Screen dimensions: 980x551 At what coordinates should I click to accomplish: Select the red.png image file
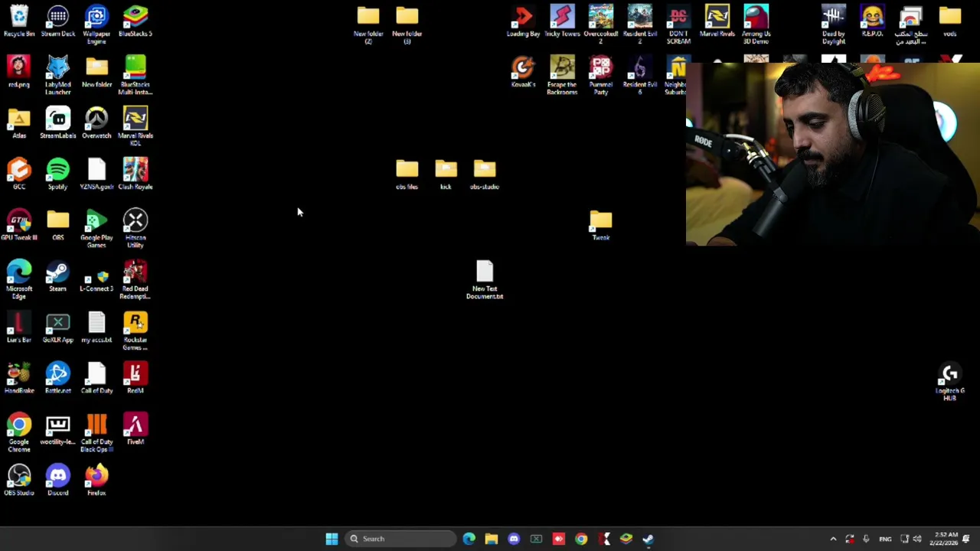point(19,72)
